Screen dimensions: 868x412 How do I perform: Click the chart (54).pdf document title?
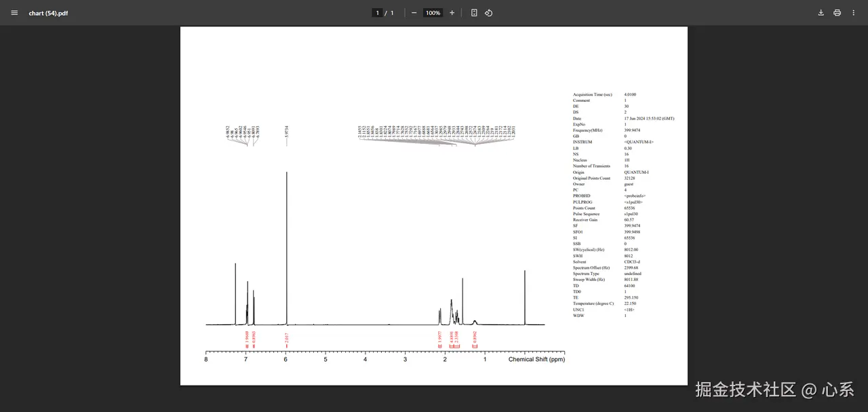[x=48, y=13]
